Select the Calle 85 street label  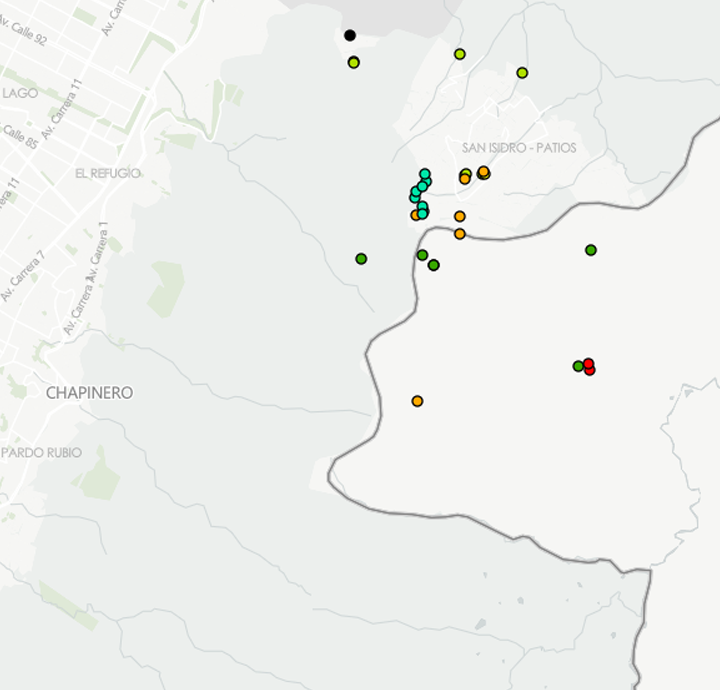tap(18, 139)
